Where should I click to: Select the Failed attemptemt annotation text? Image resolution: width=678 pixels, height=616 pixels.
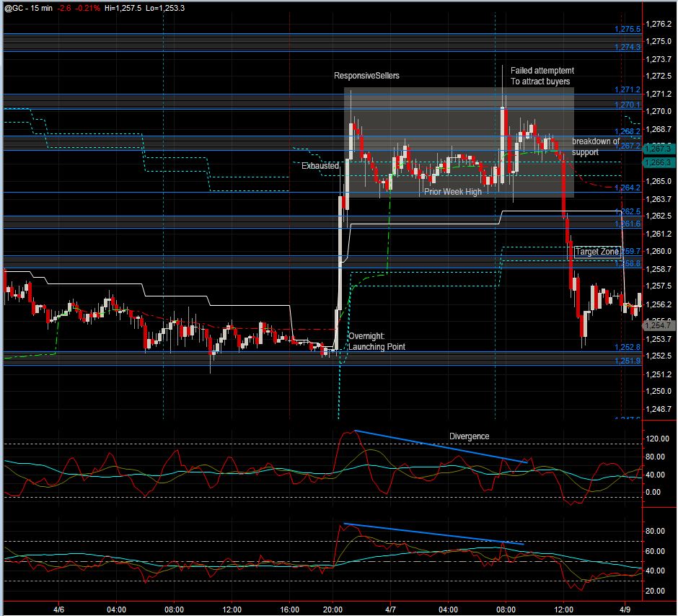pos(542,71)
